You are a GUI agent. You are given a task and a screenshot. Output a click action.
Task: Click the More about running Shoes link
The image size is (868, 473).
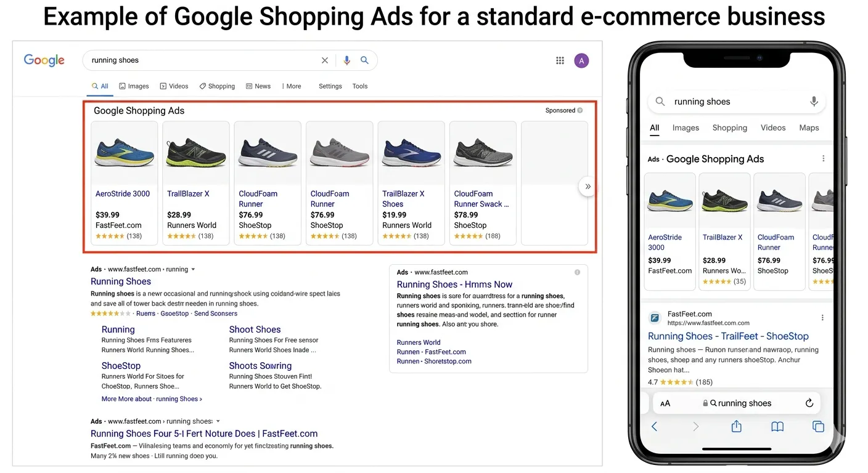coord(151,398)
